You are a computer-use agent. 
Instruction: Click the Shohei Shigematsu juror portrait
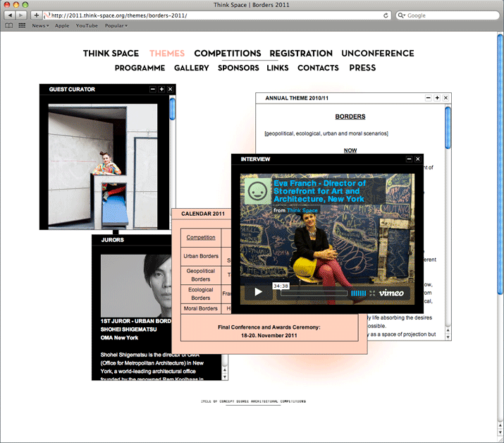point(136,286)
